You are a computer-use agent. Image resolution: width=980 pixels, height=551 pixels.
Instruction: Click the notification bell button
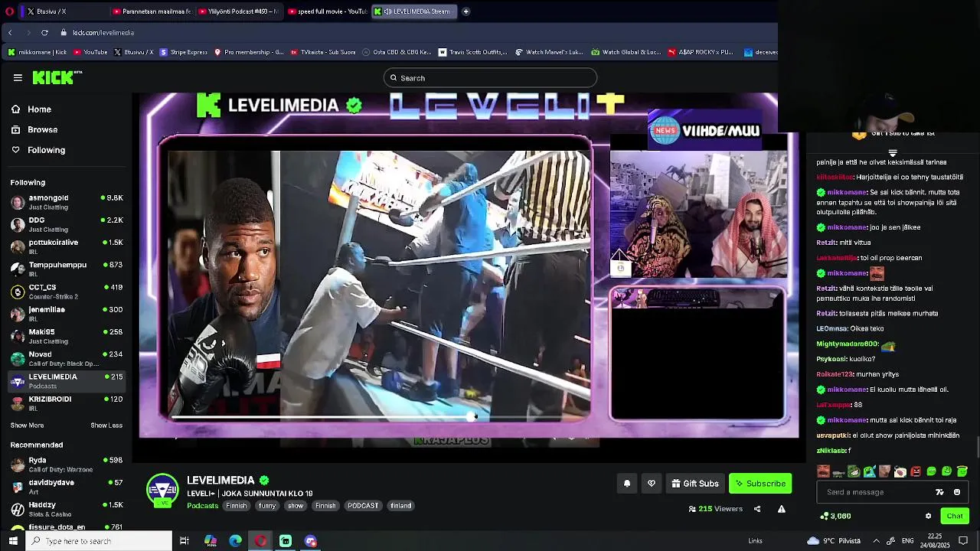coord(627,484)
